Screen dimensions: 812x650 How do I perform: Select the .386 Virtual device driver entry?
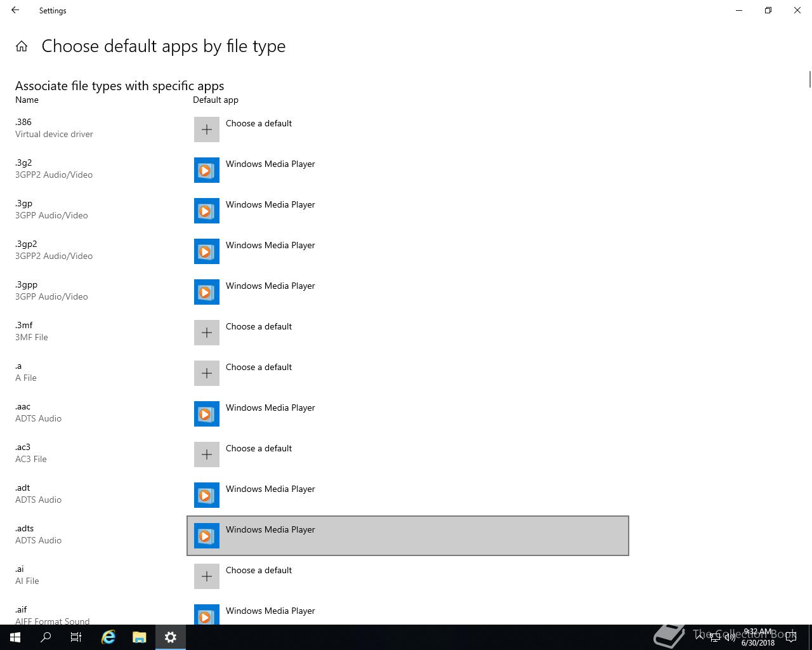pyautogui.click(x=54, y=128)
